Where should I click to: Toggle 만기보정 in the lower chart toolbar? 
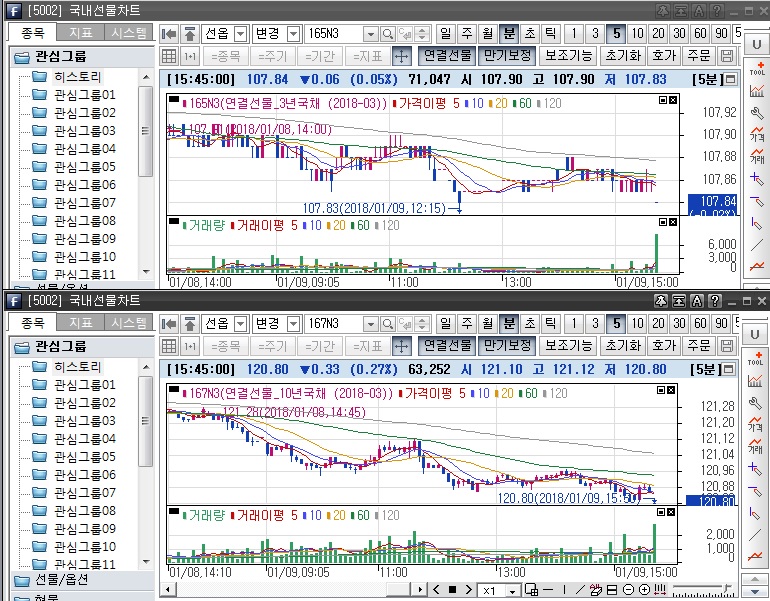click(x=506, y=345)
